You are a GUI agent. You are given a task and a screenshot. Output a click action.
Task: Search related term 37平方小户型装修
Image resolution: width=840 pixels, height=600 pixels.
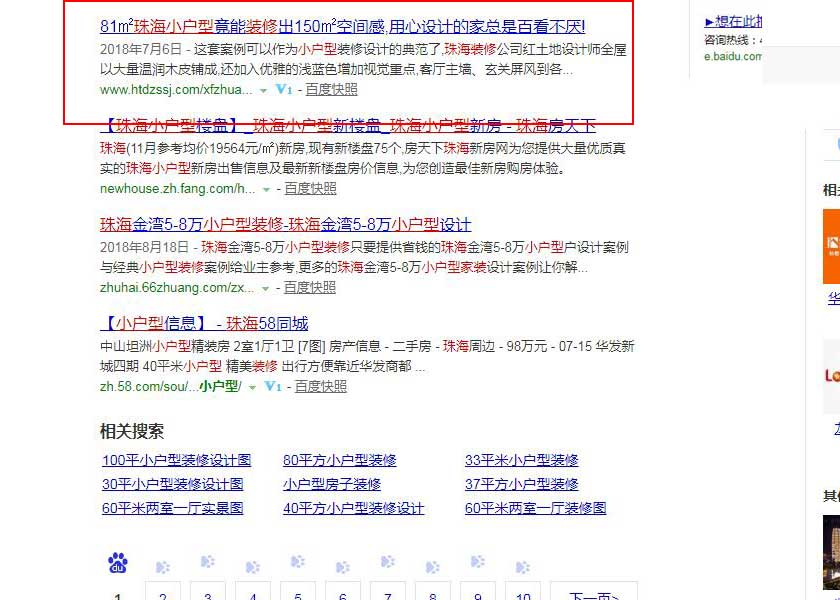tap(522, 484)
